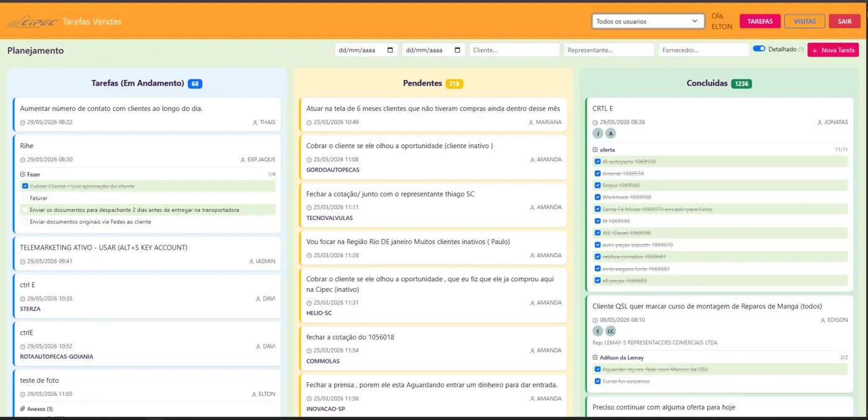
Task: Open the calendar picker on the second date field
Action: pos(458,50)
